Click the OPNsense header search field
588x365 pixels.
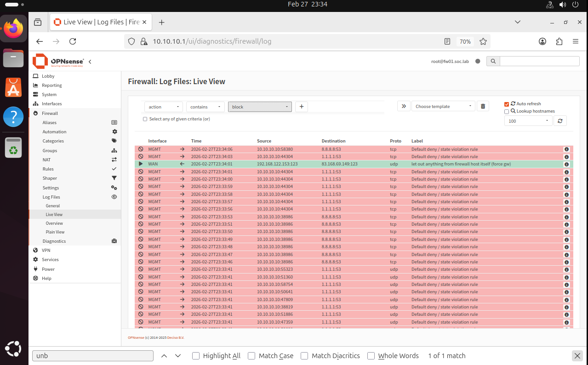[539, 61]
